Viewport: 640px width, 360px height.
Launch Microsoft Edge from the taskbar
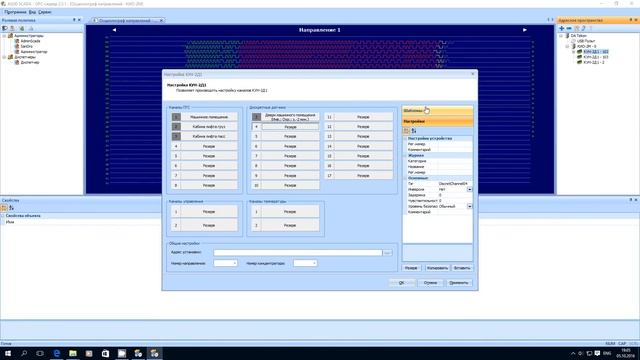click(x=56, y=353)
